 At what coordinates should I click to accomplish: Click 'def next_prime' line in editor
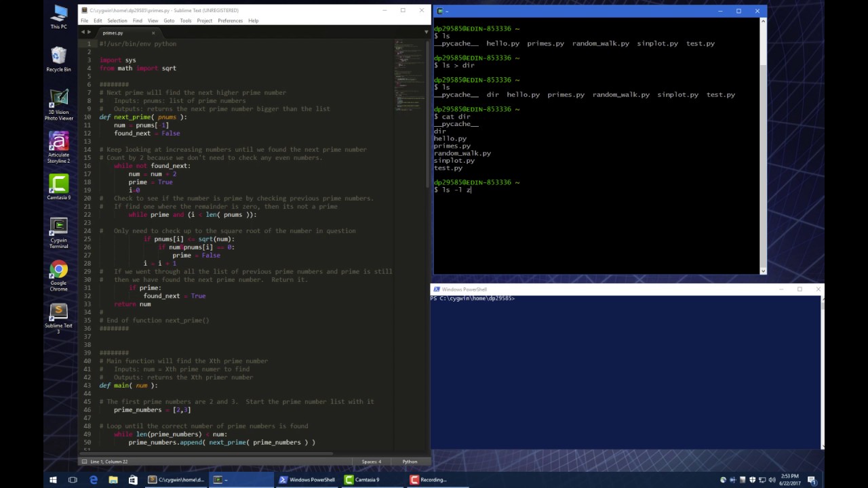(x=143, y=117)
